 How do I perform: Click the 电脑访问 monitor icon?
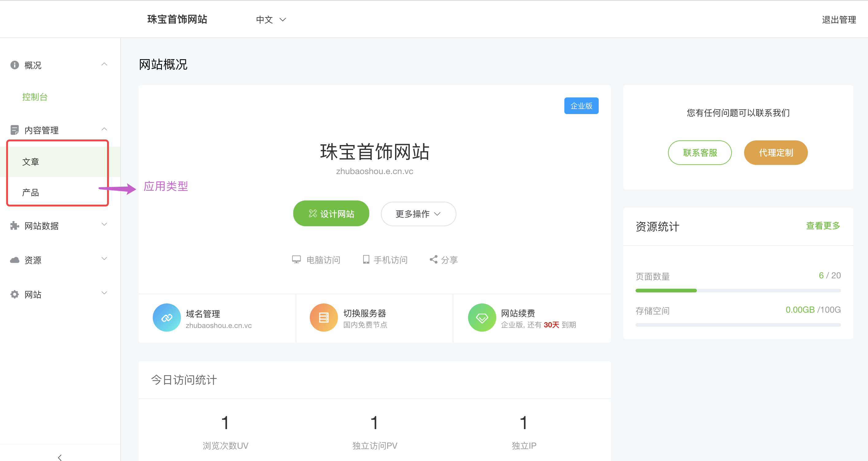[x=296, y=259]
